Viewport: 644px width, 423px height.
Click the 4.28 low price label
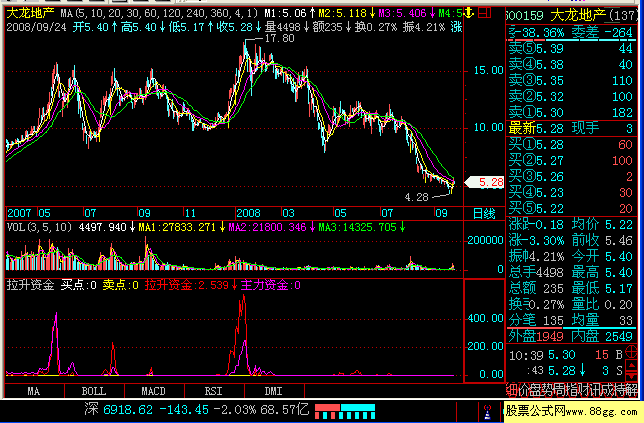[416, 198]
